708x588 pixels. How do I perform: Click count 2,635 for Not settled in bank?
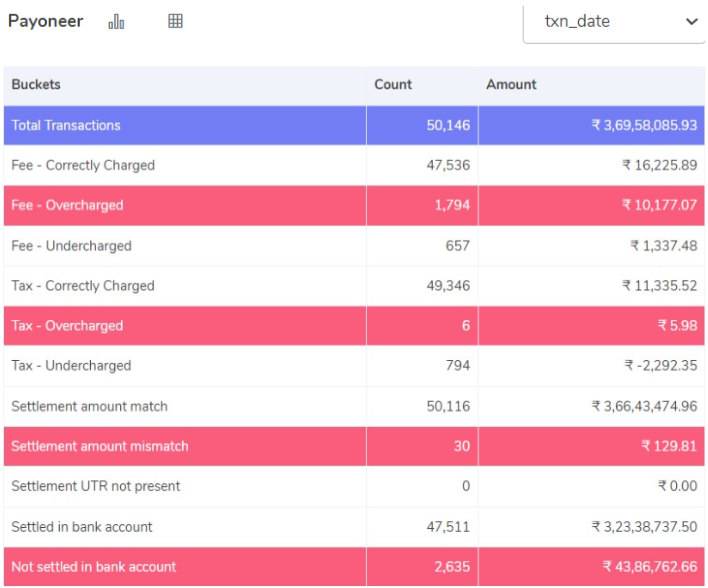click(x=452, y=567)
